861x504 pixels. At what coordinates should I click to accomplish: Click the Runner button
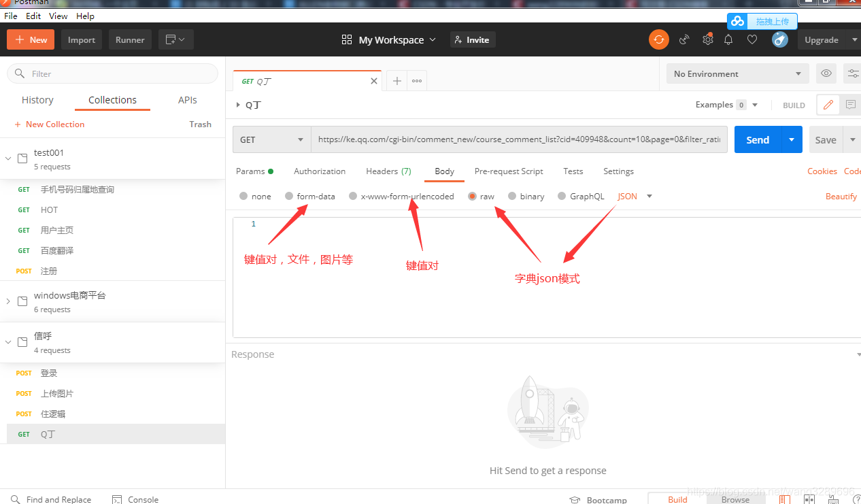pos(130,39)
